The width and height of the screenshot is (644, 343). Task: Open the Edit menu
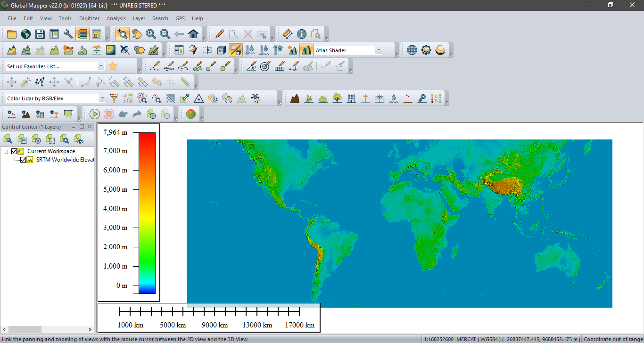pos(28,18)
